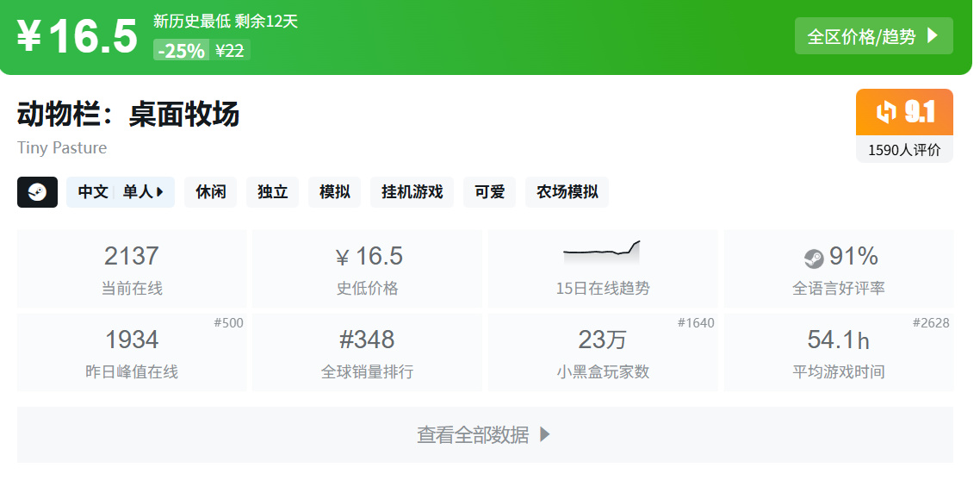The image size is (980, 480).
Task: Click the -25% discount badge
Action: click(x=181, y=51)
